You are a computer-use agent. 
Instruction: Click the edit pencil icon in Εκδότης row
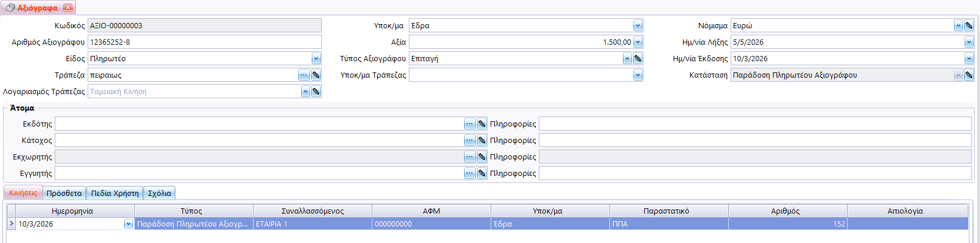coord(482,124)
